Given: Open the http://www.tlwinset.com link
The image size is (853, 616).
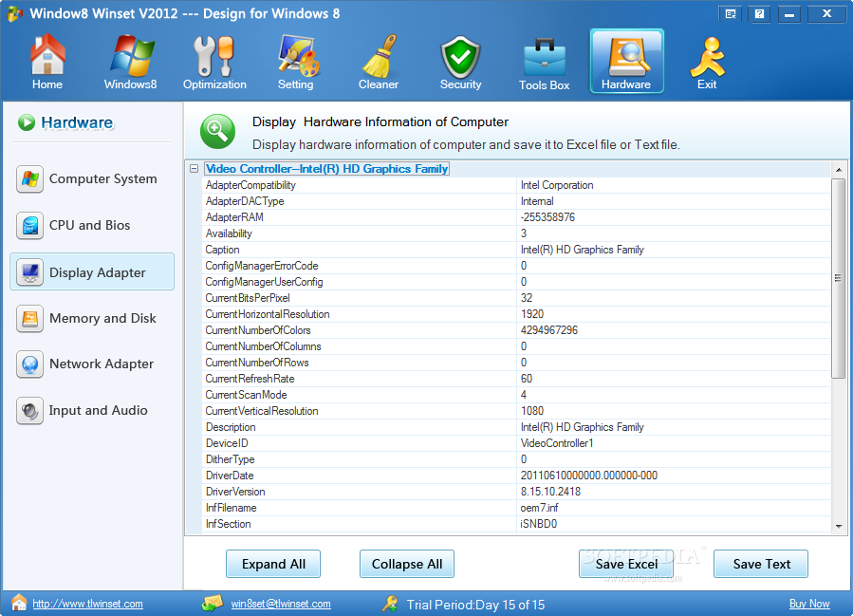Looking at the screenshot, I should pyautogui.click(x=87, y=604).
